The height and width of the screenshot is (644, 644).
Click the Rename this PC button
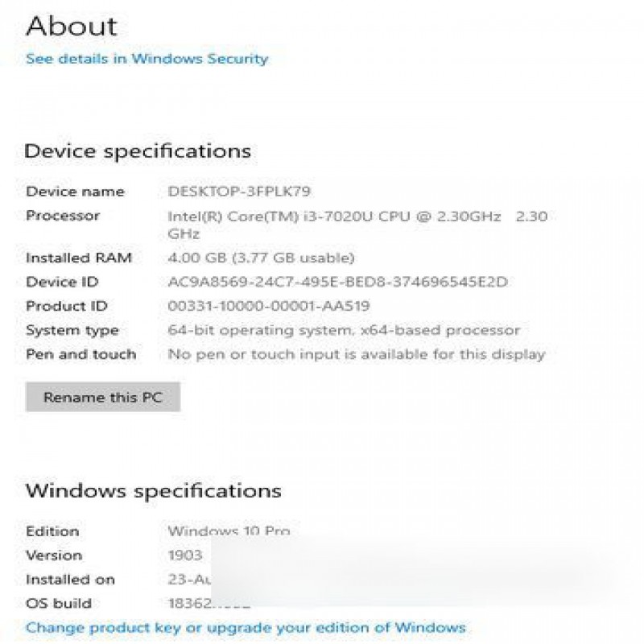tap(103, 397)
